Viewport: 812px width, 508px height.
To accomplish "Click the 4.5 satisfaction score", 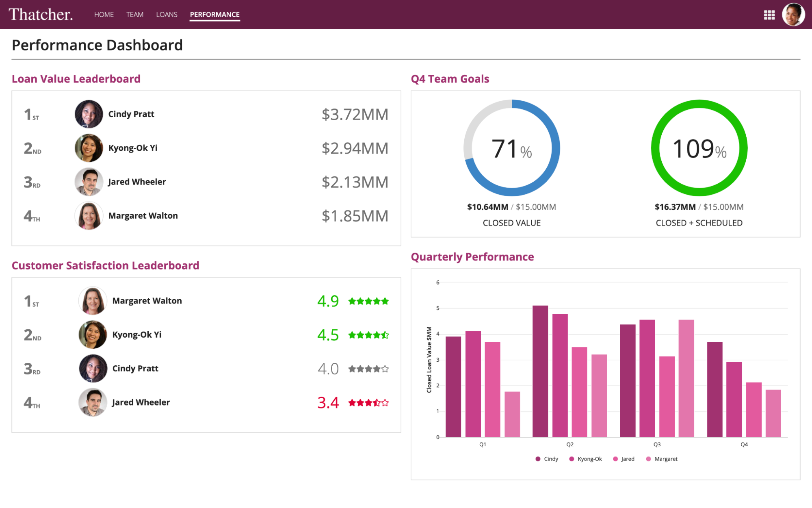I will tap(328, 335).
